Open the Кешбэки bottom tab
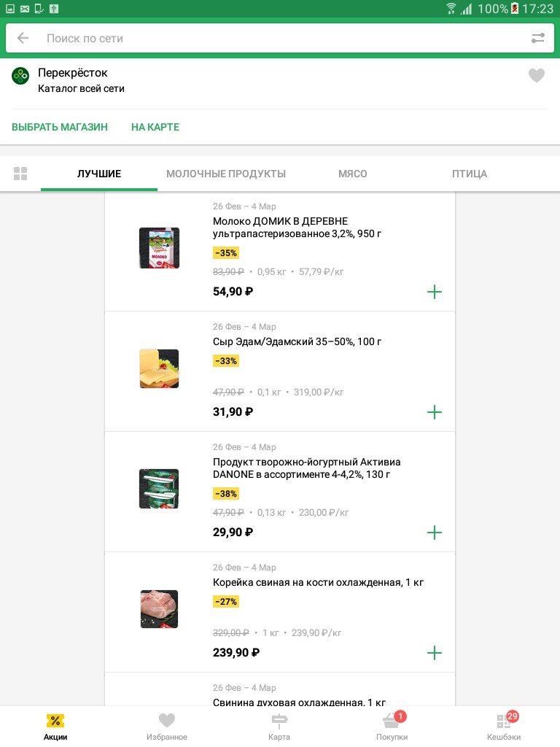The image size is (560, 747). tap(504, 727)
